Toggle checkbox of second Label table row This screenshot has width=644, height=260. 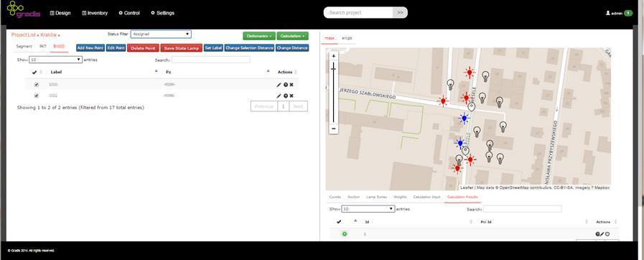coord(37,96)
